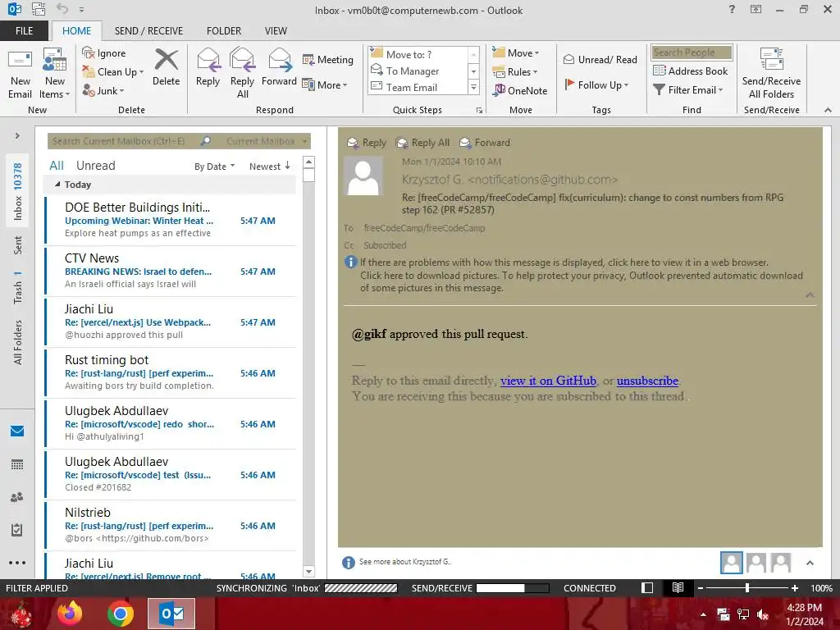Viewport: 840px width, 630px height.
Task: Open the Address Book
Action: [690, 71]
